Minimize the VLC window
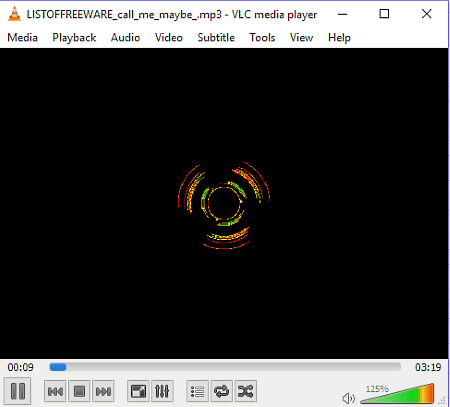 click(x=342, y=14)
